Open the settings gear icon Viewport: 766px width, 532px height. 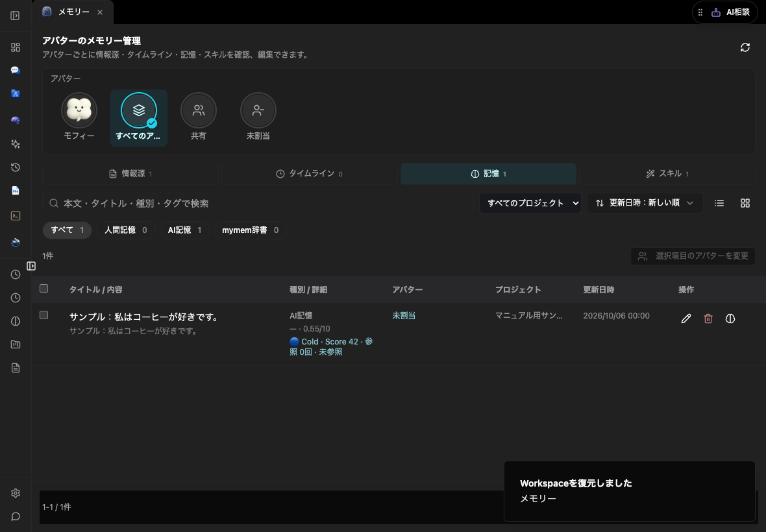pyautogui.click(x=15, y=493)
